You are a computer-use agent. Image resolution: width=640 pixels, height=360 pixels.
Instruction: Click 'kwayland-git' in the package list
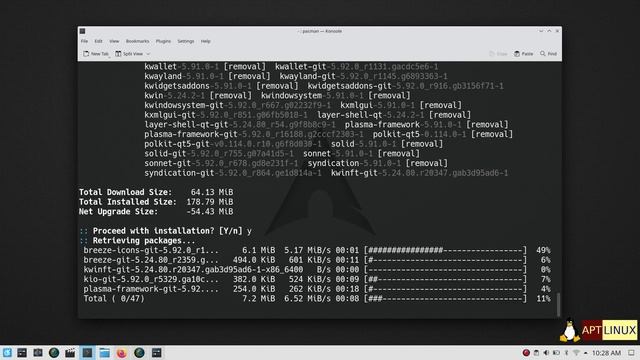[x=307, y=76]
